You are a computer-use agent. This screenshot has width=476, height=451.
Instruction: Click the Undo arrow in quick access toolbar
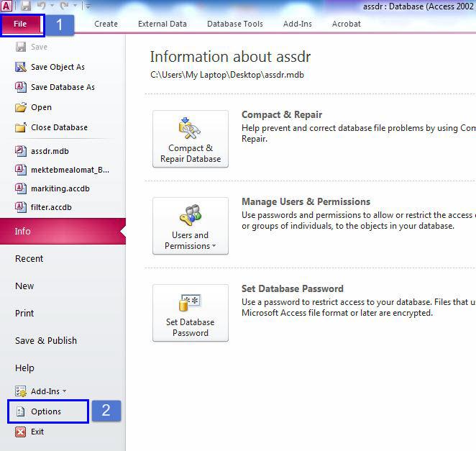(41, 6)
